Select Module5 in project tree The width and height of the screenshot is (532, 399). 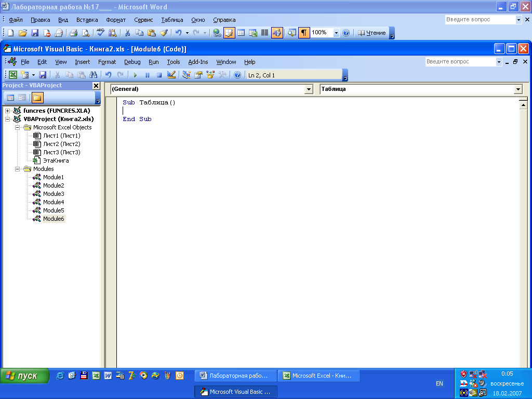54,210
